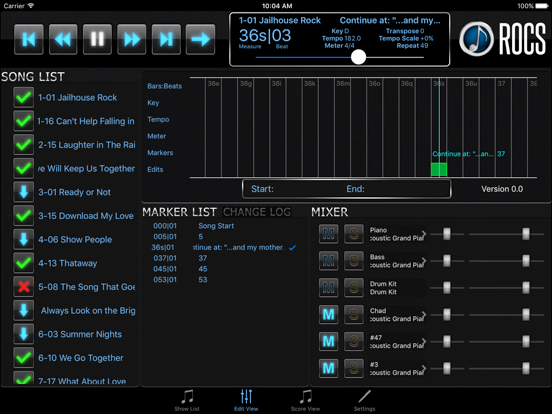Select the 36s|01 continue marker row
The width and height of the screenshot is (552, 414).
tap(225, 247)
